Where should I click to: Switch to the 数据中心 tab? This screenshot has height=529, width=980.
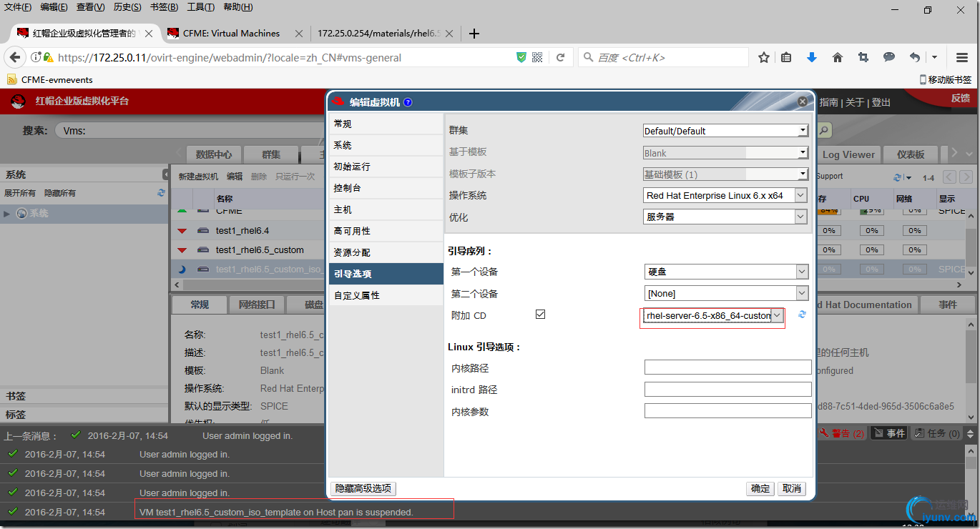click(x=214, y=154)
